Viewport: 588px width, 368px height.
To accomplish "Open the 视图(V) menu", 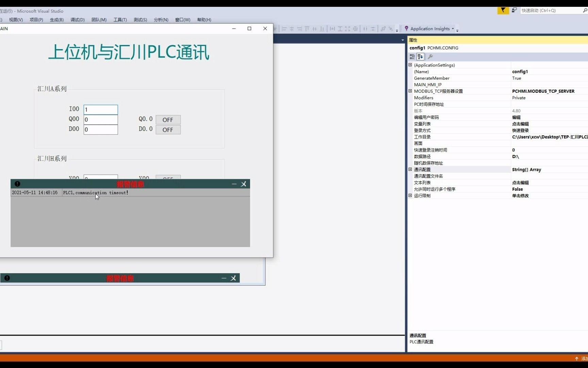I will [16, 20].
